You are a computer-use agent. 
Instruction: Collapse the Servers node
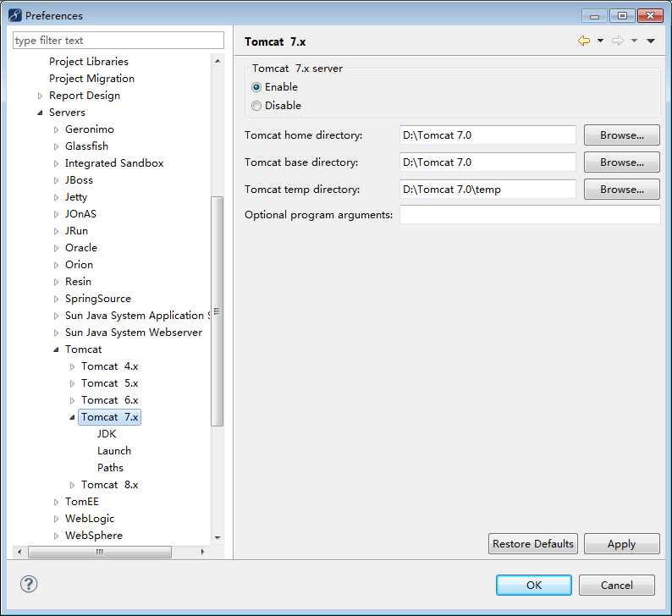click(40, 113)
